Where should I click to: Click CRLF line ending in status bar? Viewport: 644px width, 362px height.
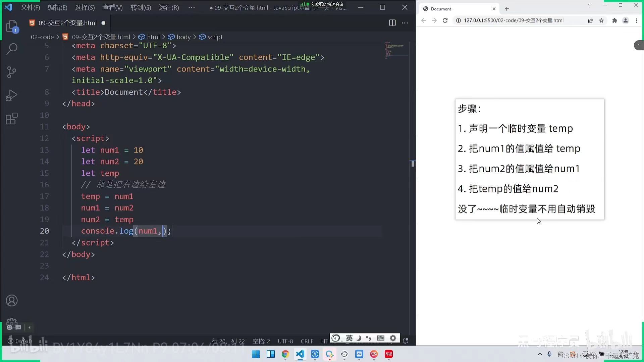(x=307, y=341)
